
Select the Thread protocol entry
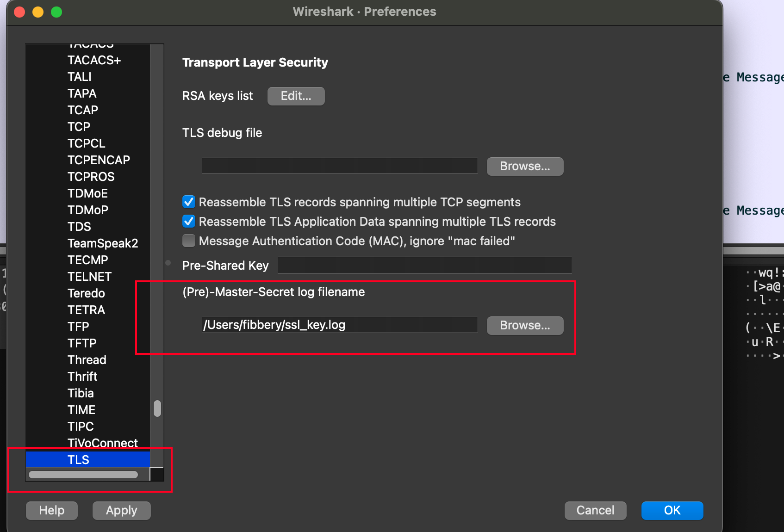(87, 359)
